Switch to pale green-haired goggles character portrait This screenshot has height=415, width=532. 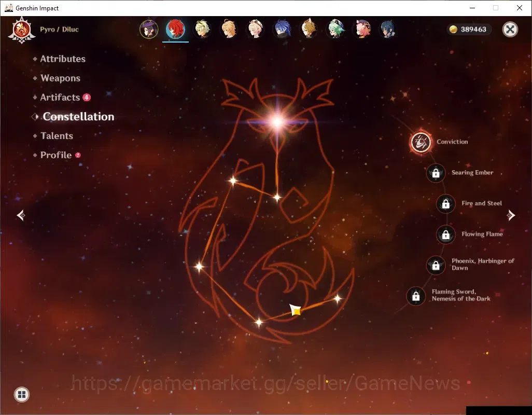click(x=202, y=29)
